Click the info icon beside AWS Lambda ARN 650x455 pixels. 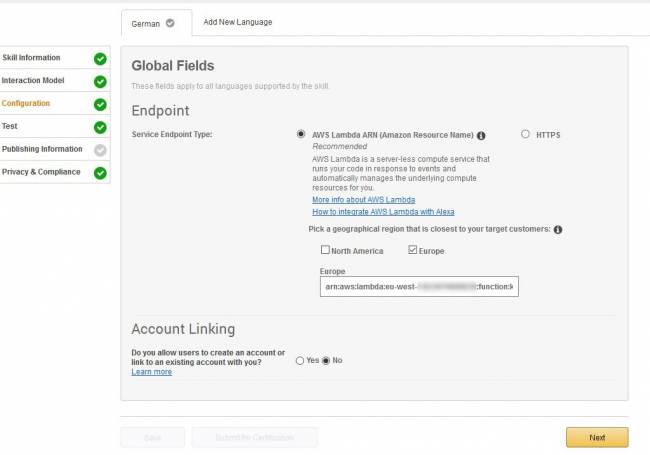pos(481,135)
